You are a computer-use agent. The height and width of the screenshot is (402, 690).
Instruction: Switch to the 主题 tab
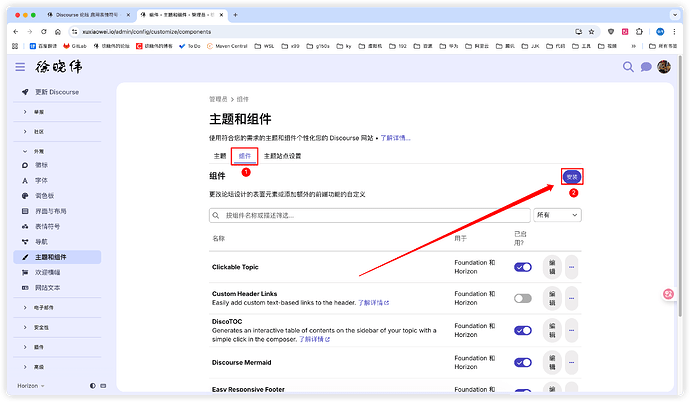coord(219,156)
